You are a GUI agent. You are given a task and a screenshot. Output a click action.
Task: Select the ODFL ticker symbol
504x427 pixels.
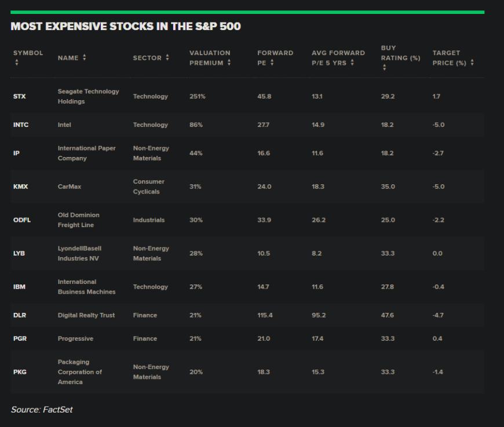pos(22,220)
